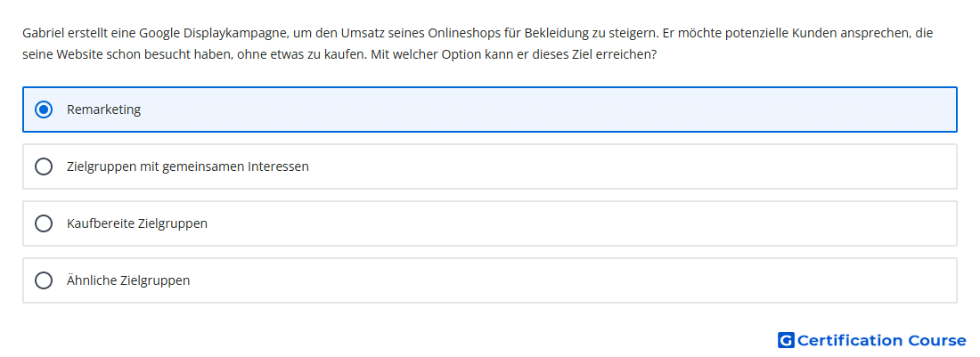Click the question's second line starting 'seine Website'
This screenshot has width=980, height=357.
tap(339, 54)
